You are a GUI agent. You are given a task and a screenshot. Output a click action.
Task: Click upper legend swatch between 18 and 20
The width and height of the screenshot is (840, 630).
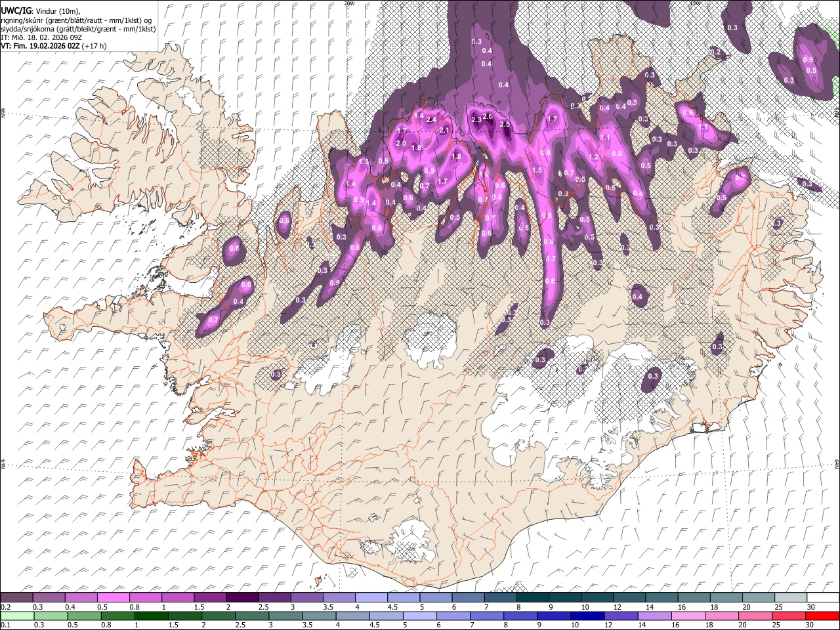click(x=726, y=598)
